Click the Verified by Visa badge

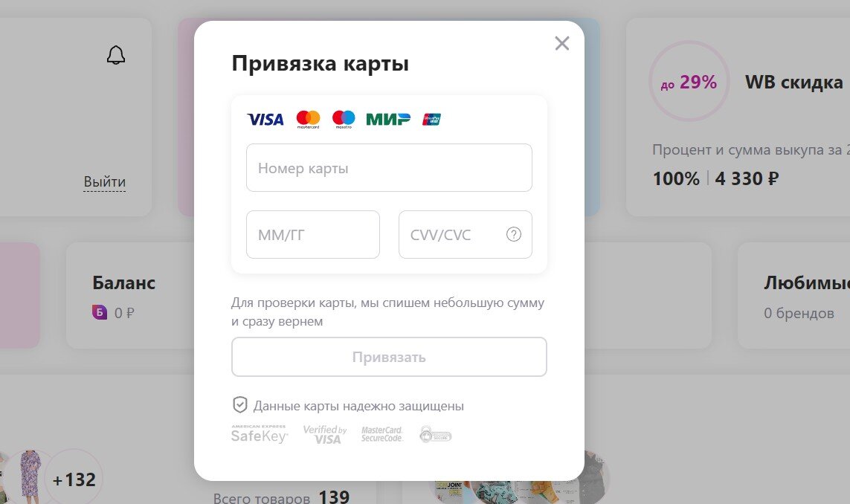coord(325,435)
